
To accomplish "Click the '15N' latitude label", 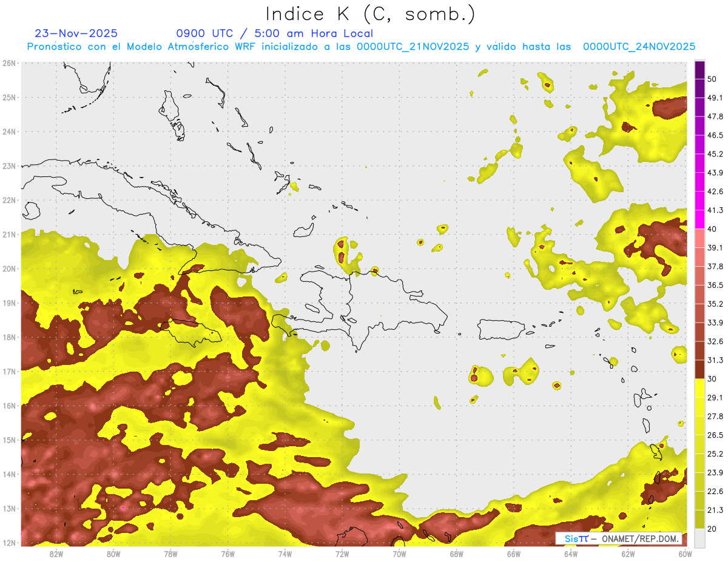I will click(9, 440).
